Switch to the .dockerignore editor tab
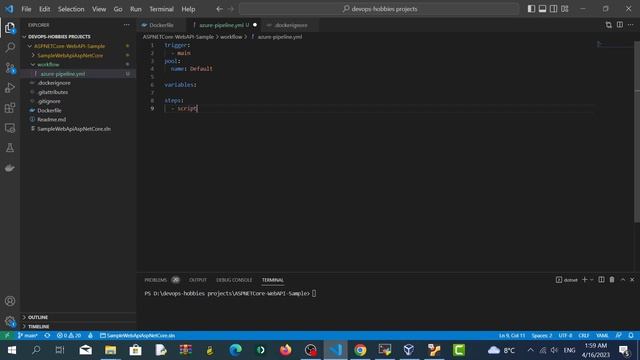The height and width of the screenshot is (360, 640). [291, 25]
